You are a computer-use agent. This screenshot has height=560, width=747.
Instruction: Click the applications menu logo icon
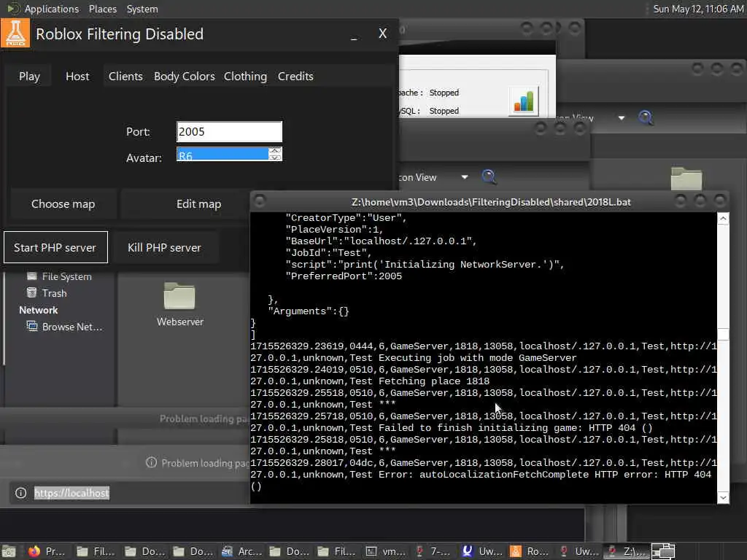coord(13,9)
